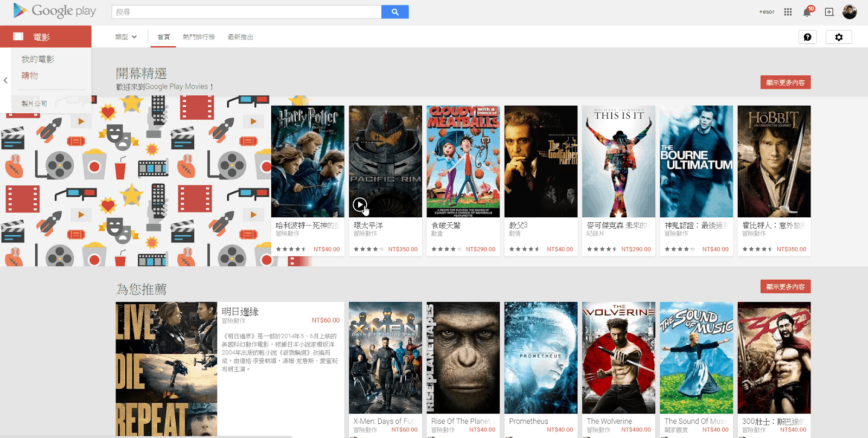
Task: Click the +esor profile link
Action: [x=767, y=12]
